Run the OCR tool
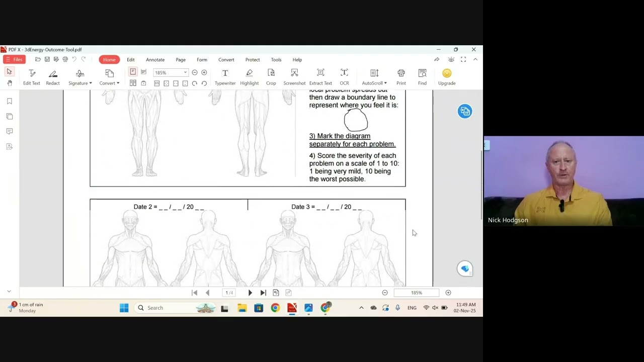 click(x=344, y=77)
